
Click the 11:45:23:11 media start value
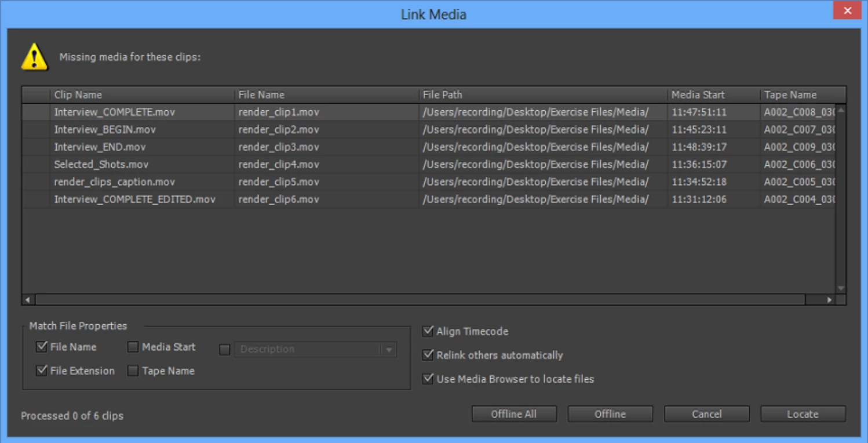point(699,129)
